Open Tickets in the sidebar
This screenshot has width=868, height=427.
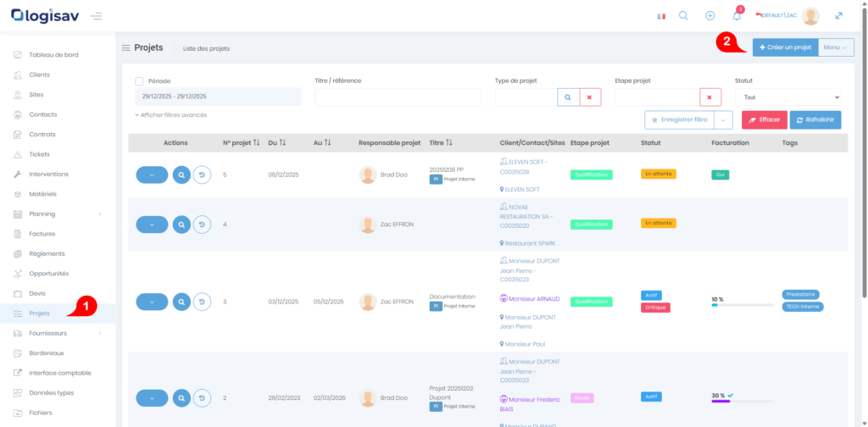[39, 154]
